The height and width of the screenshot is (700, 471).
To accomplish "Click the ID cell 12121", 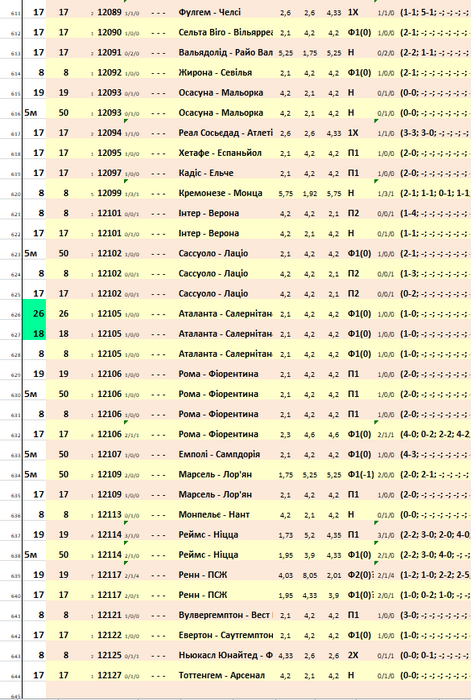I will [109, 615].
